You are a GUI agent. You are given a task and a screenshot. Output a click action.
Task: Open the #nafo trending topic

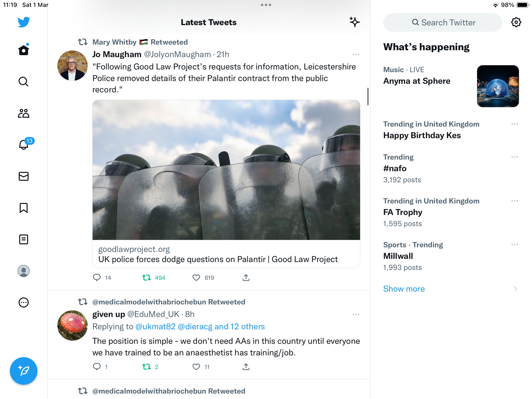click(x=395, y=168)
